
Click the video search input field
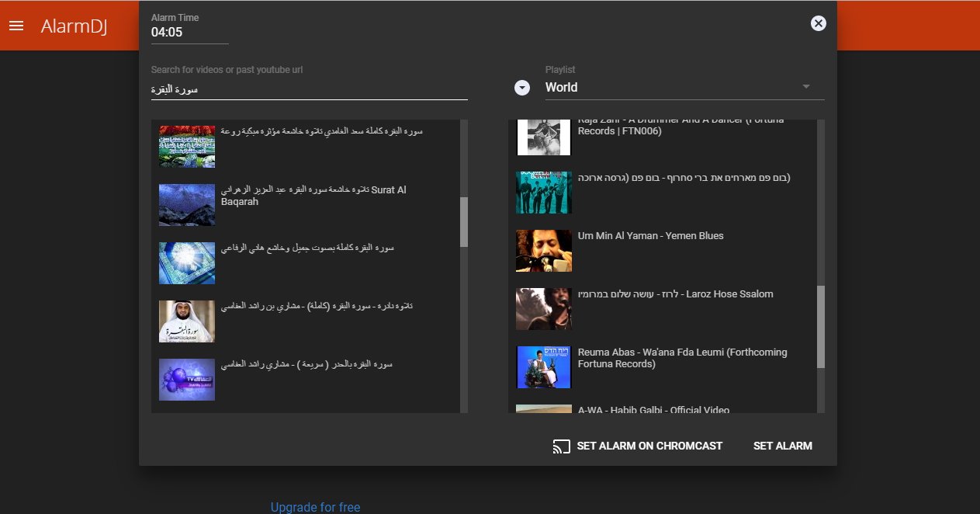(x=309, y=89)
